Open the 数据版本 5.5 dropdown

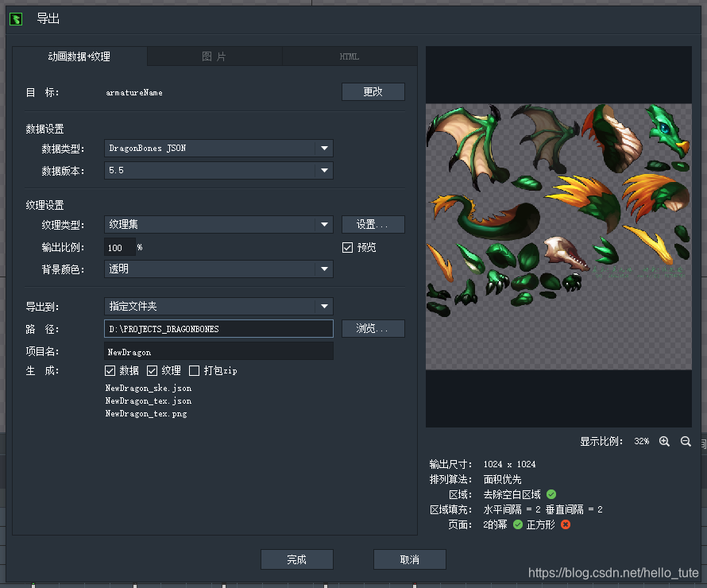[218, 171]
